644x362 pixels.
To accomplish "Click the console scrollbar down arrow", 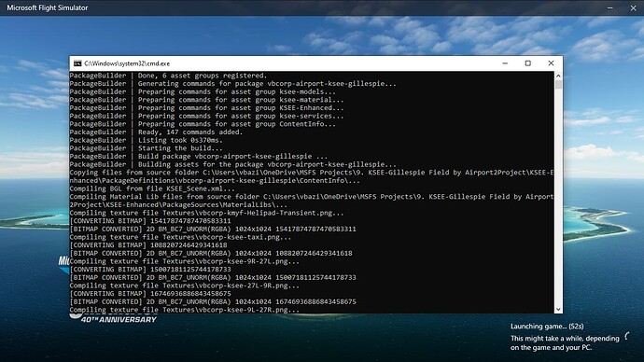I will click(x=558, y=309).
